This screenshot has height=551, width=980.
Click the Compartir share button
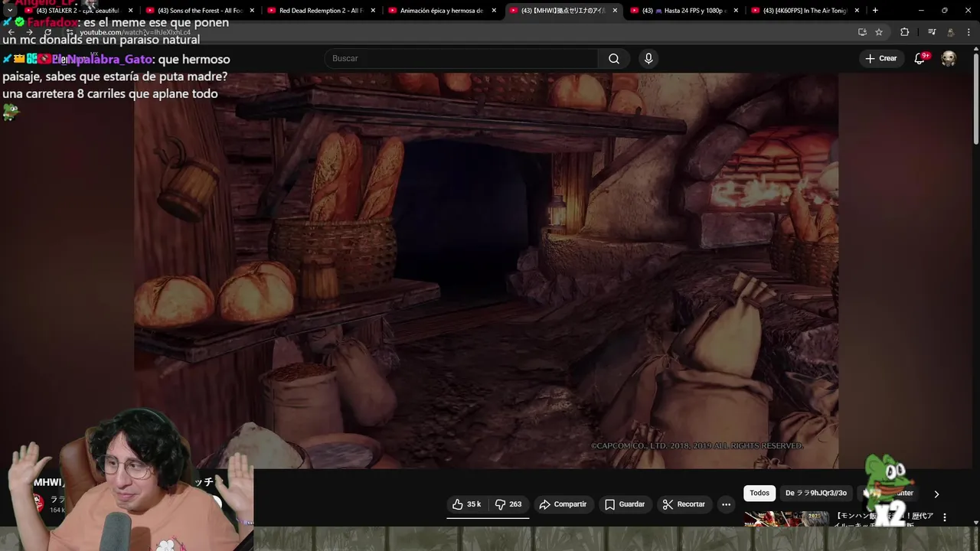tap(563, 504)
